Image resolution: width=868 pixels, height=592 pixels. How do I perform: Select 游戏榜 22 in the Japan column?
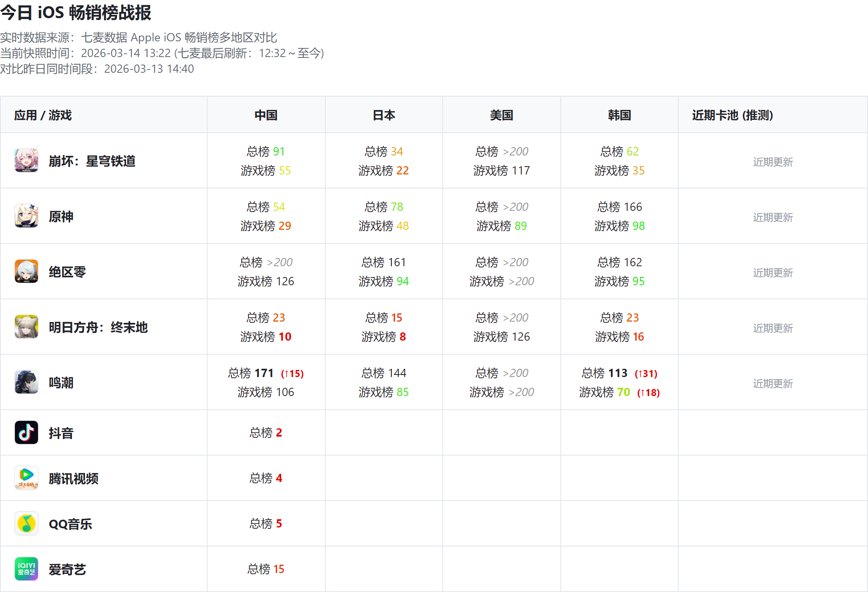(384, 170)
